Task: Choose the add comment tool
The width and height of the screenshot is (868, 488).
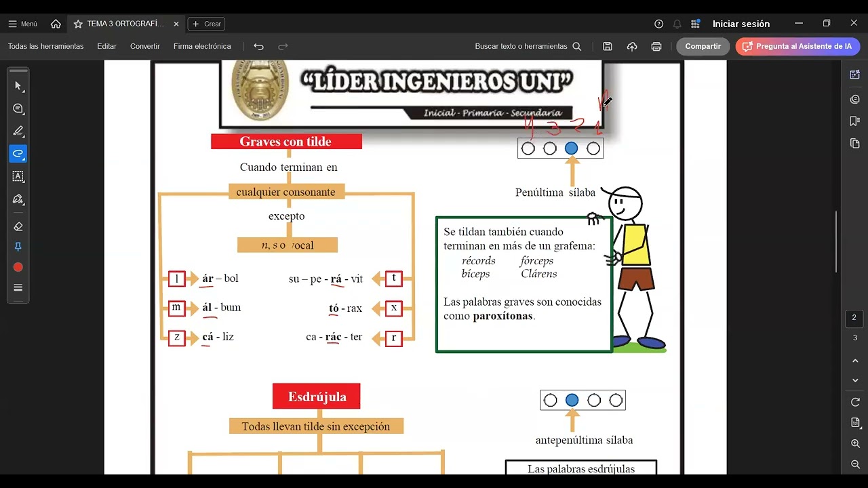Action: click(x=18, y=108)
